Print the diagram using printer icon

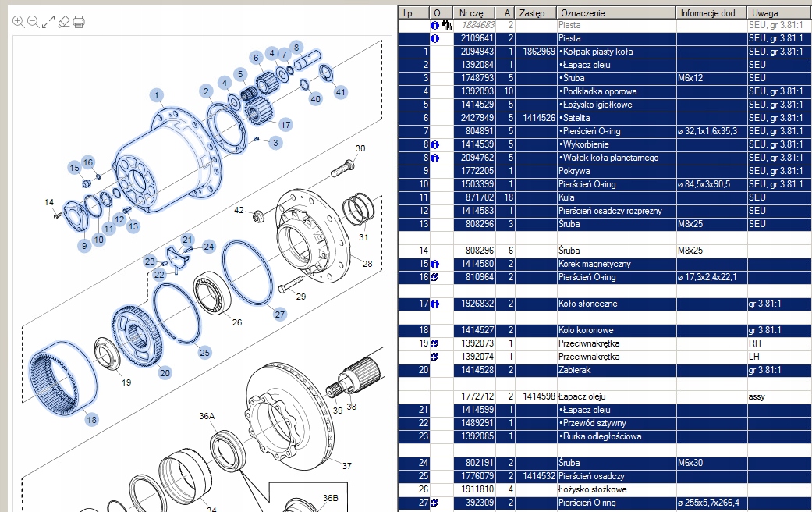(79, 22)
